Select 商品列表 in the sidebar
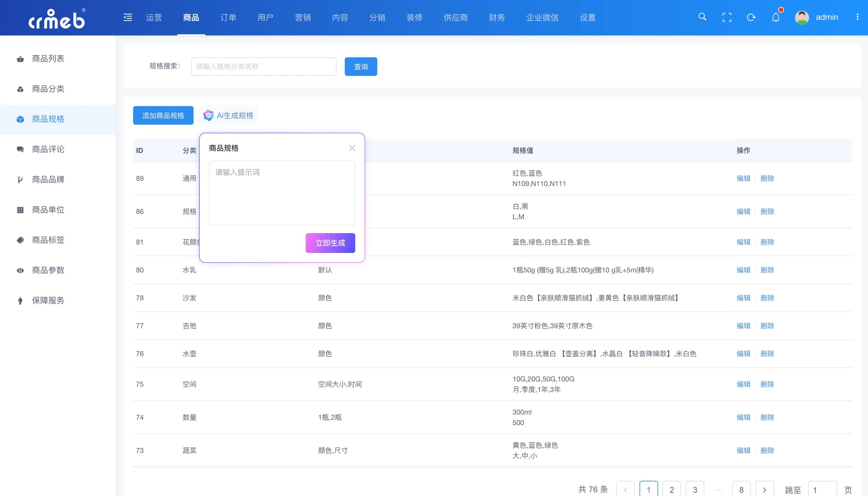Viewport: 868px width, 496px height. tap(58, 59)
